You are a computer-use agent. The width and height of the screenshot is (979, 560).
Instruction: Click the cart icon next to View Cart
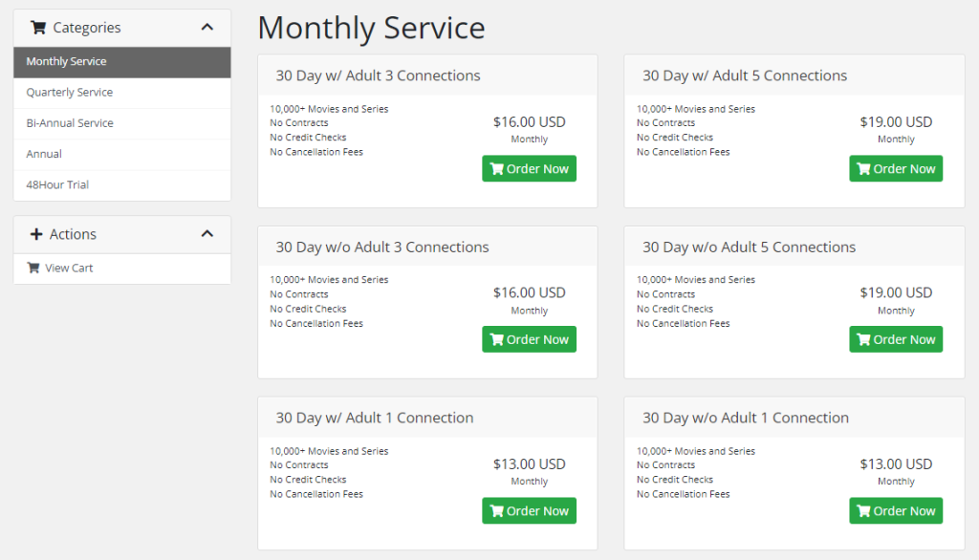(x=33, y=269)
